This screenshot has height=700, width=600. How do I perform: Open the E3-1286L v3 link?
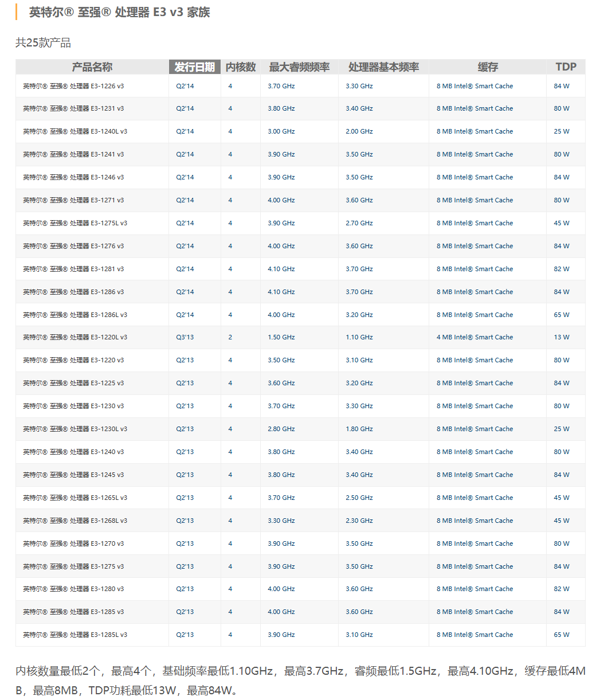click(x=75, y=315)
